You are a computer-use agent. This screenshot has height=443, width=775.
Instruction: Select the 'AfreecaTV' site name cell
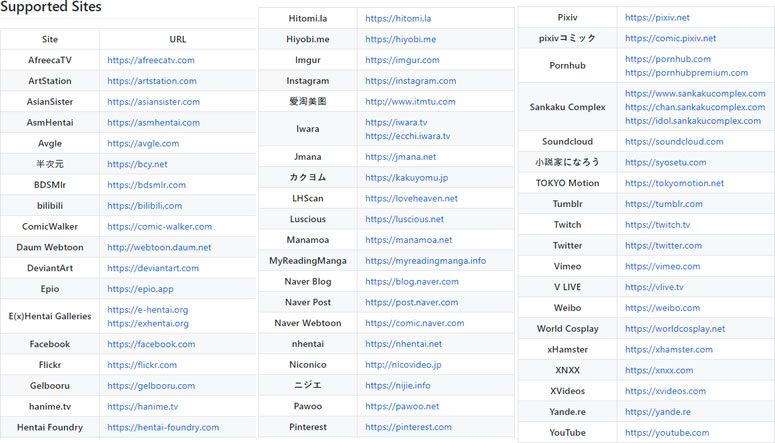click(x=50, y=60)
